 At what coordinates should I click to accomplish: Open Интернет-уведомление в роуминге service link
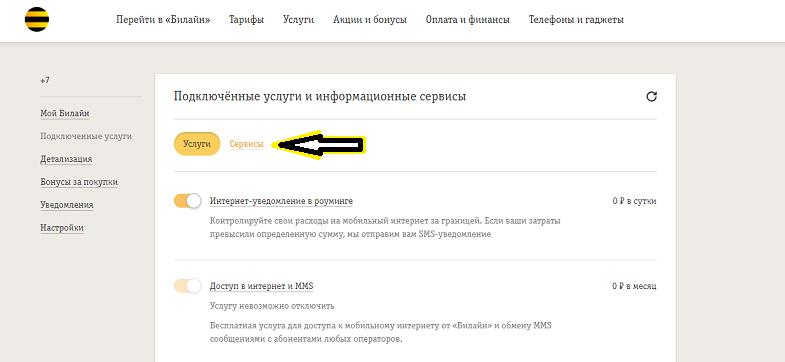click(x=281, y=201)
